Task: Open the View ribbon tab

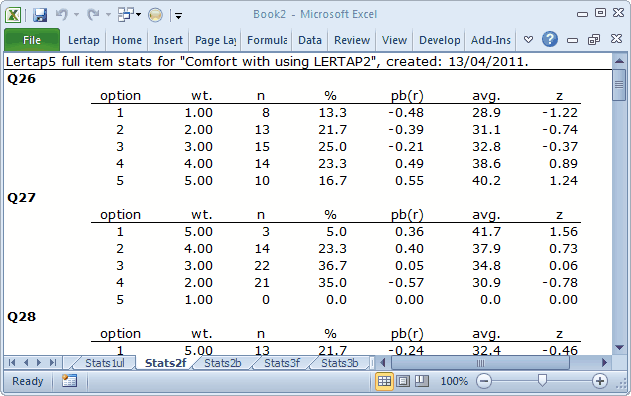Action: tap(394, 40)
